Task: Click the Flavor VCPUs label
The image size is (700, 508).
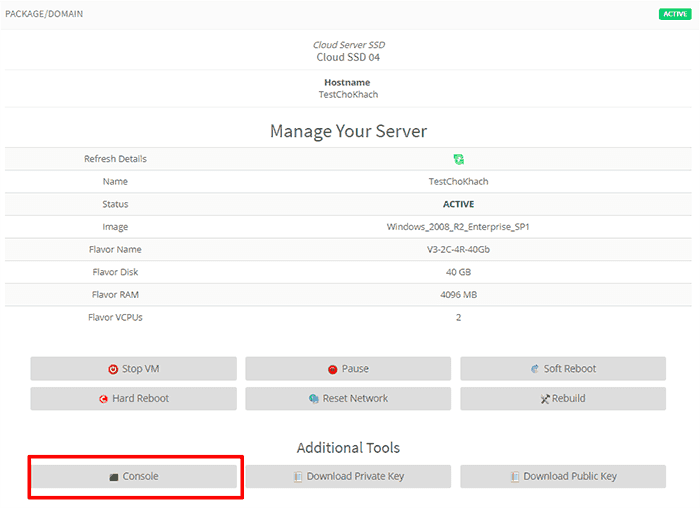Action: (115, 317)
